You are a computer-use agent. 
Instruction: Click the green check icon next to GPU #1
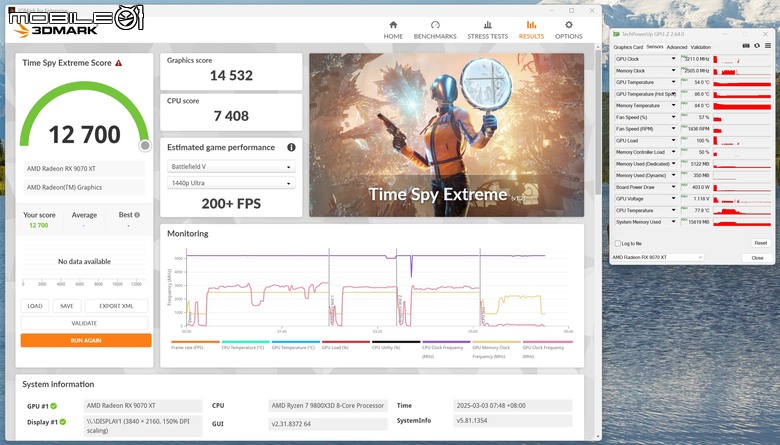click(x=53, y=406)
